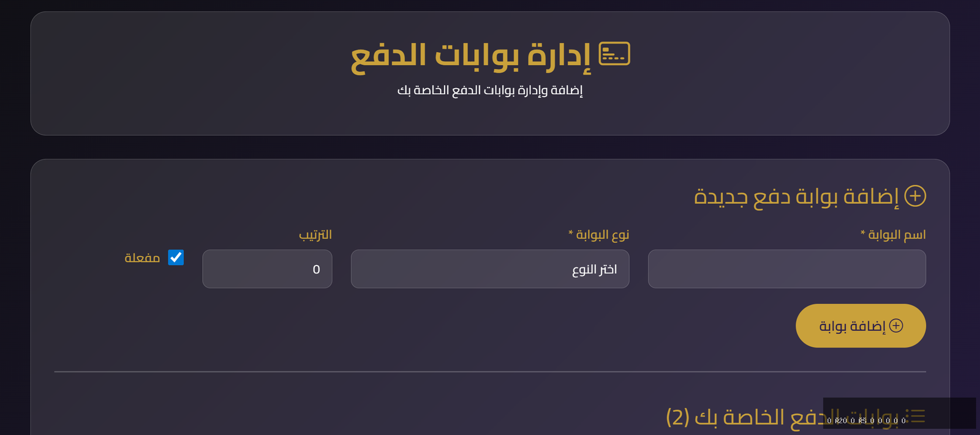Click the plus circle icon next to إضافة بوابة دفع جديدة

tap(916, 196)
